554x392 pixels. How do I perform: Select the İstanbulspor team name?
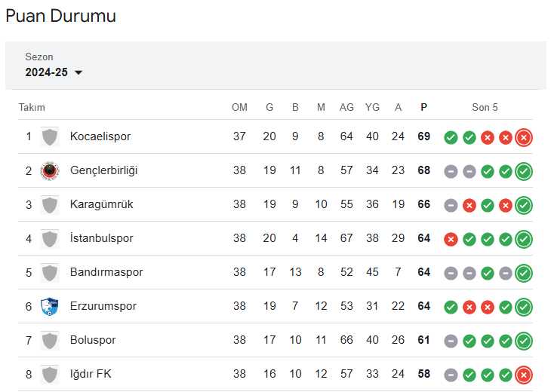pos(101,238)
